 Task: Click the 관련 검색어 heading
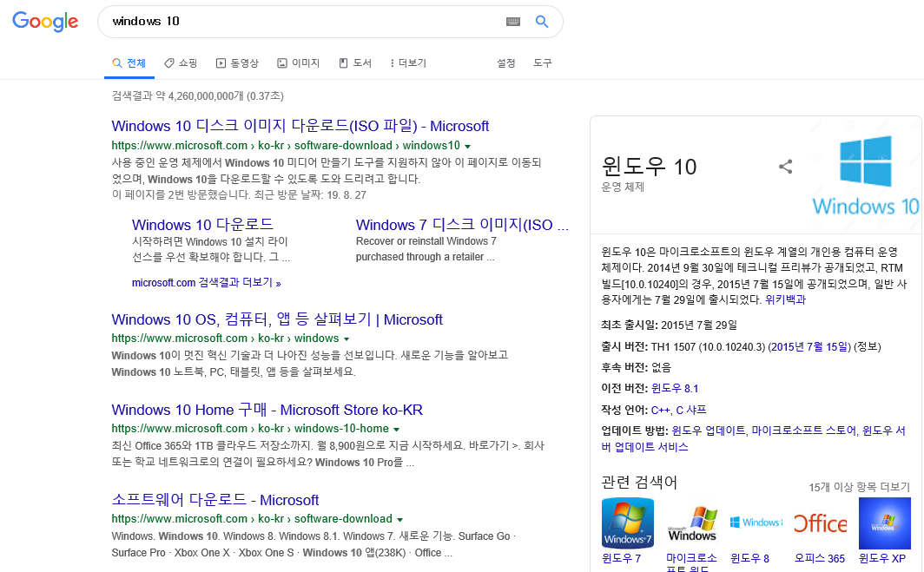click(x=639, y=483)
